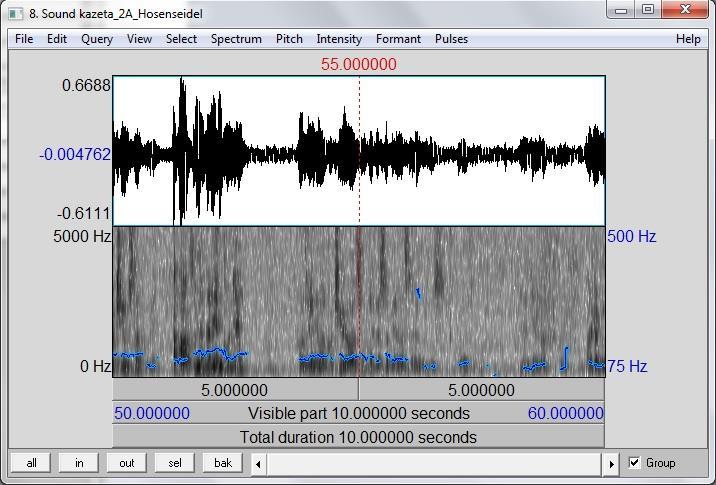This screenshot has width=716, height=485.
Task: Click the 5000 Hz spectrogram label
Action: tap(82, 236)
